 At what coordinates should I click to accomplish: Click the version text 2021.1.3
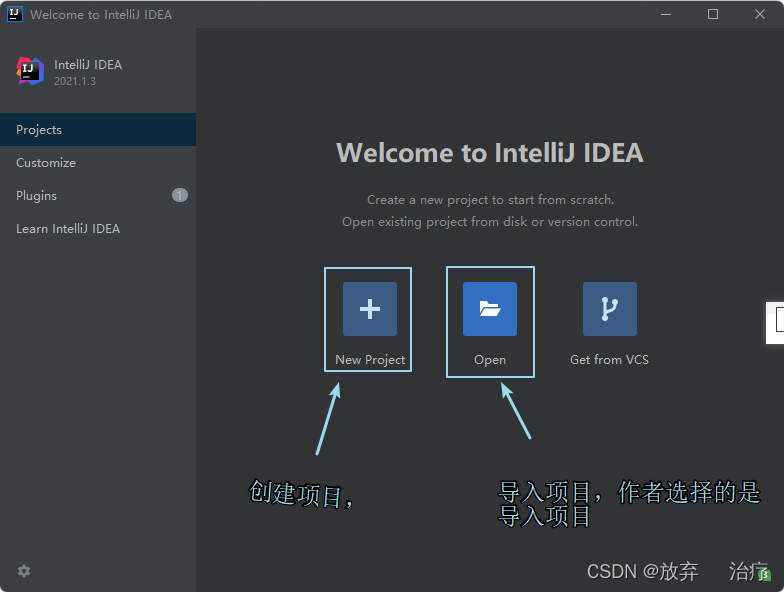pos(75,81)
